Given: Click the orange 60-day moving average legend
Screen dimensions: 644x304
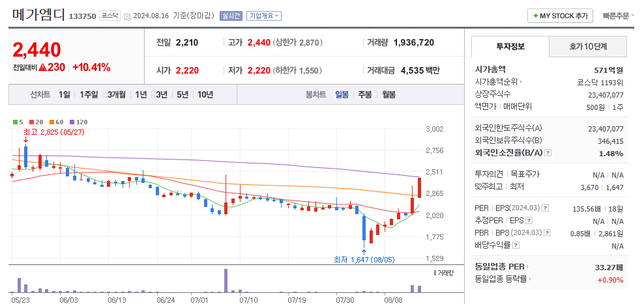Looking at the screenshot, I should [57, 122].
